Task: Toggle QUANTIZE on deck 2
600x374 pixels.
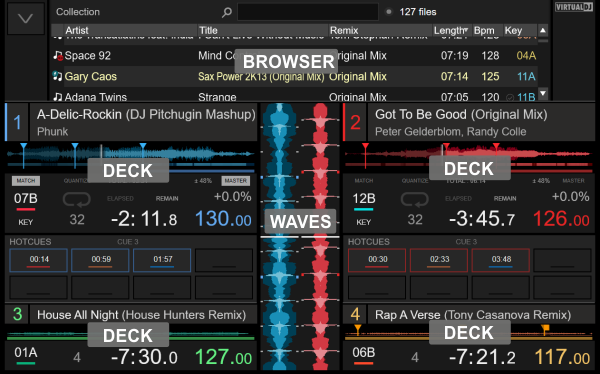Action: 415,181
